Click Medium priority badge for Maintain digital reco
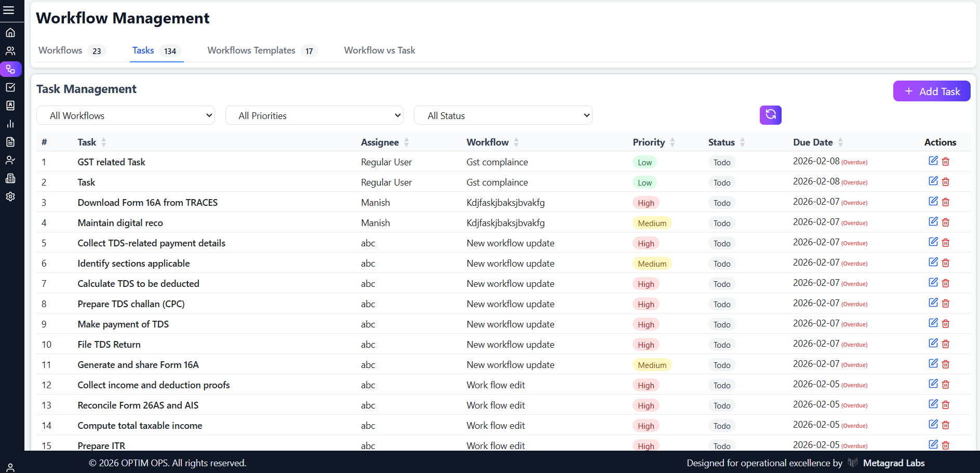Screen dimensions: 980x473 (x=652, y=223)
